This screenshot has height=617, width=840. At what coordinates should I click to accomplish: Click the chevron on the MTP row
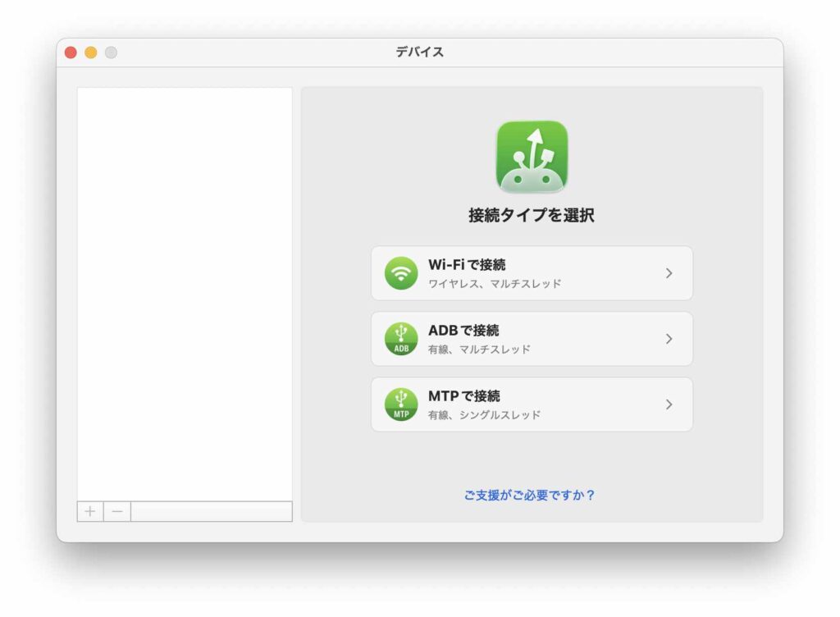point(669,404)
